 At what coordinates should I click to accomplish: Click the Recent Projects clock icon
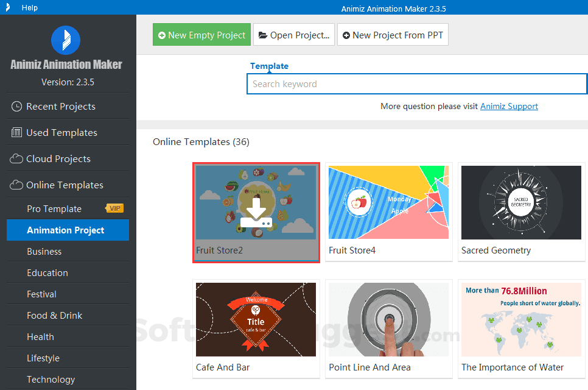16,107
